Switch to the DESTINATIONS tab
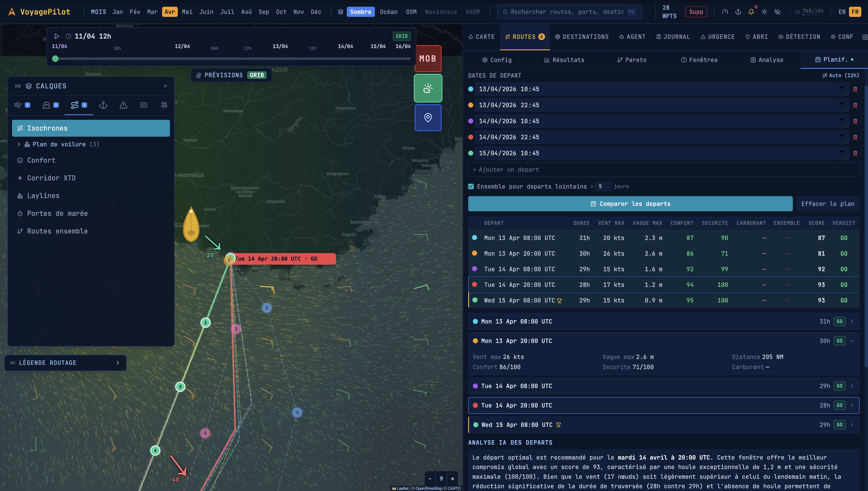Viewport: 868px width, 491px height. coord(582,37)
